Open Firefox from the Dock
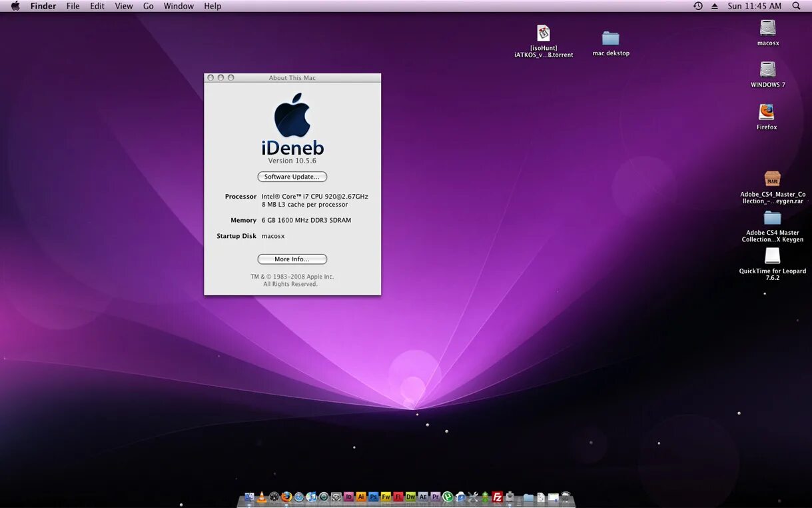This screenshot has height=508, width=812. 286,497
